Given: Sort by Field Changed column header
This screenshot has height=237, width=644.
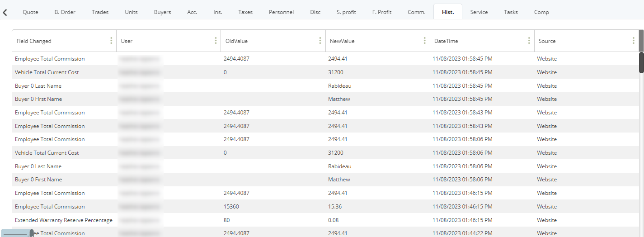Looking at the screenshot, I should (x=34, y=41).
